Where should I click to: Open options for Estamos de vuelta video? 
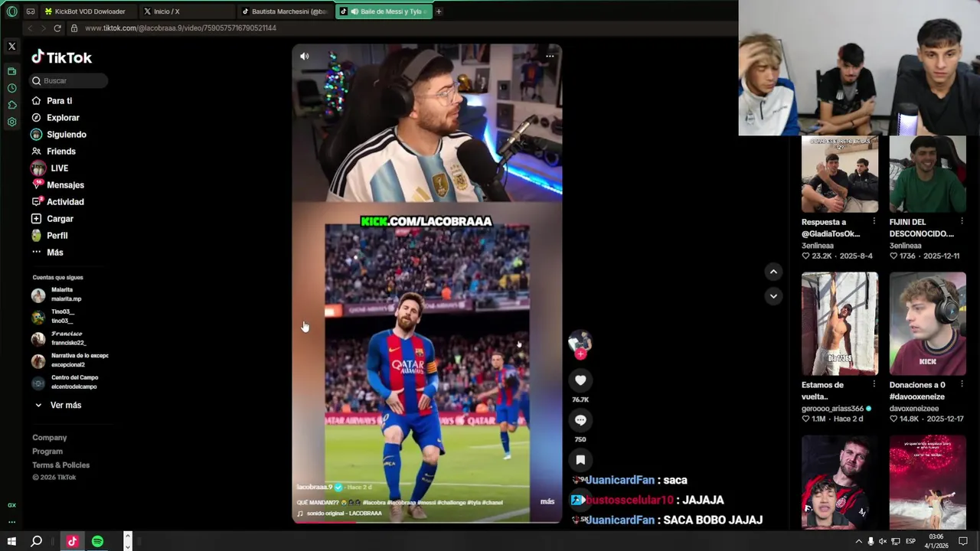[x=874, y=385]
